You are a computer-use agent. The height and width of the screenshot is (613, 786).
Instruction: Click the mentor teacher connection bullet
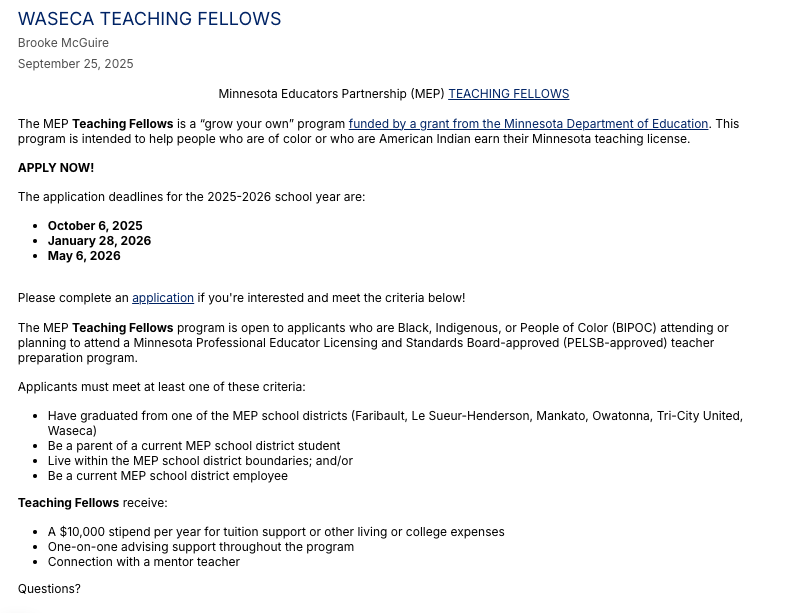(144, 562)
